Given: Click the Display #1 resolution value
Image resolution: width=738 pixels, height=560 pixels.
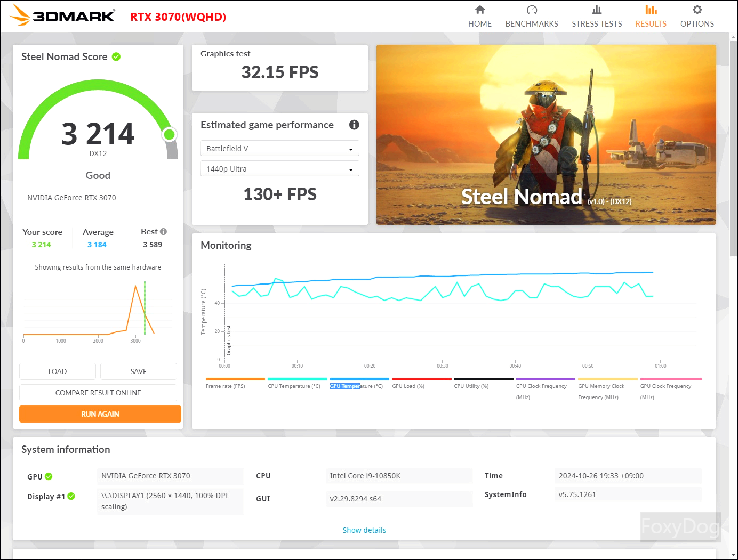Looking at the screenshot, I should click(x=171, y=501).
